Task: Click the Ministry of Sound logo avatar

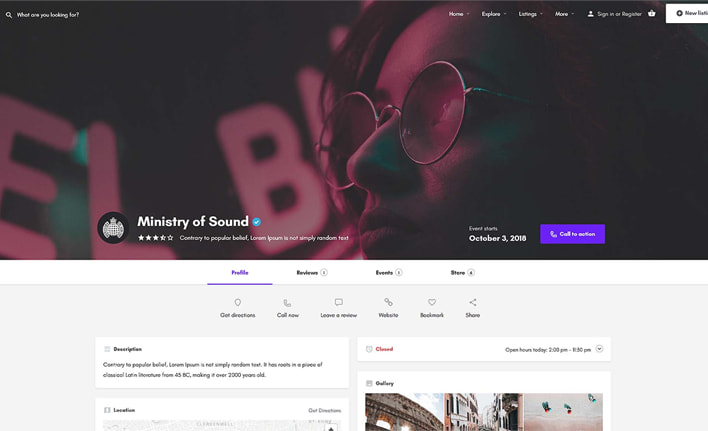Action: [113, 227]
